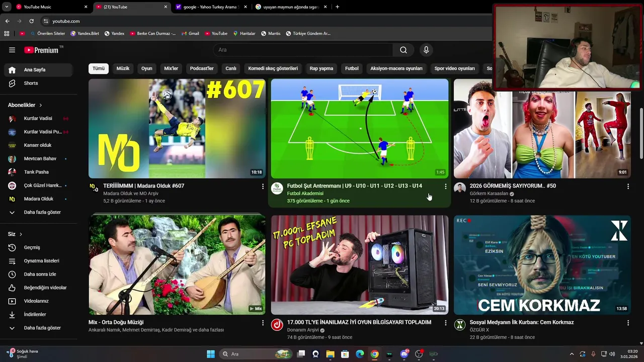Reload the page with browser refresh button
The height and width of the screenshot is (362, 644).
pyautogui.click(x=31, y=21)
